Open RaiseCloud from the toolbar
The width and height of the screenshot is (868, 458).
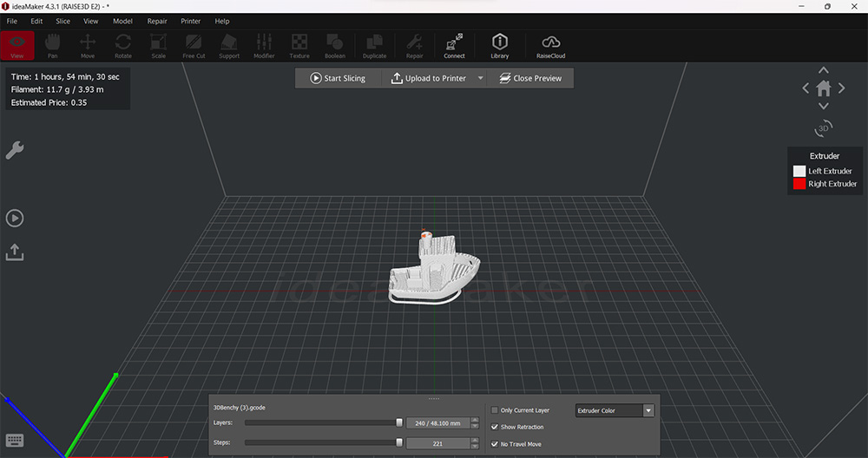coord(550,44)
